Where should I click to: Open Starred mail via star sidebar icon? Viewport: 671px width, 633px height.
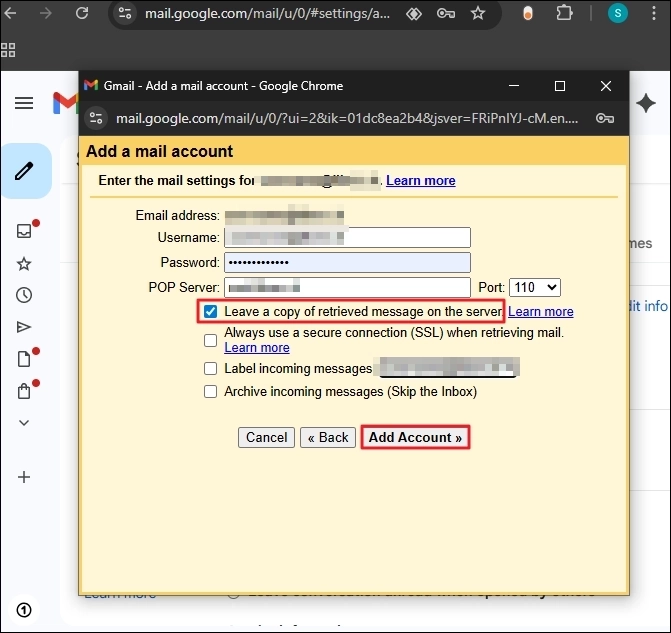tap(24, 264)
